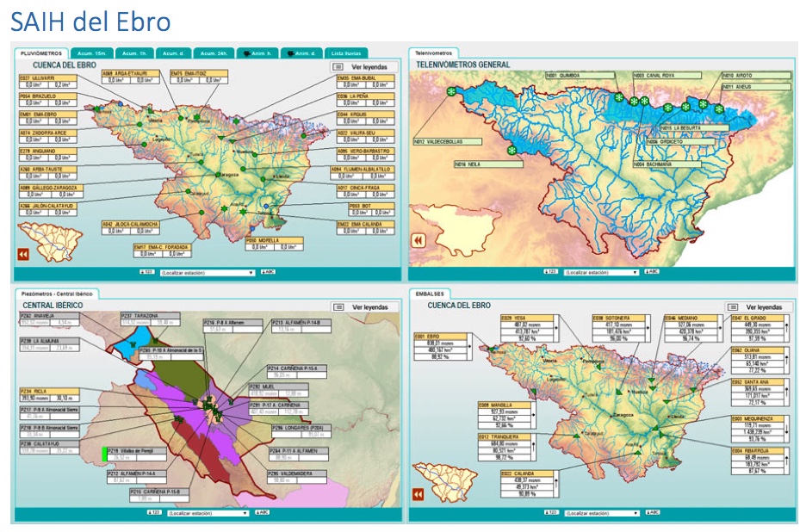Open the Acum. d. tab

point(174,53)
